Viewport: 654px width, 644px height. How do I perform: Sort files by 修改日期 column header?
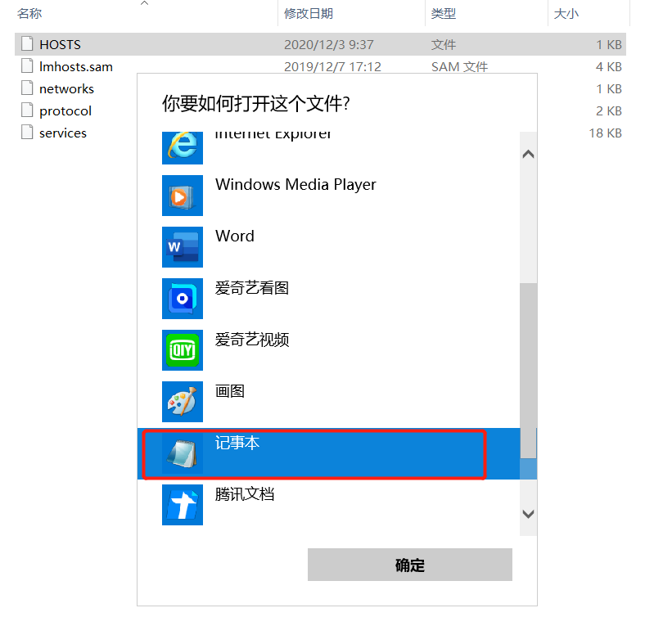tap(309, 14)
